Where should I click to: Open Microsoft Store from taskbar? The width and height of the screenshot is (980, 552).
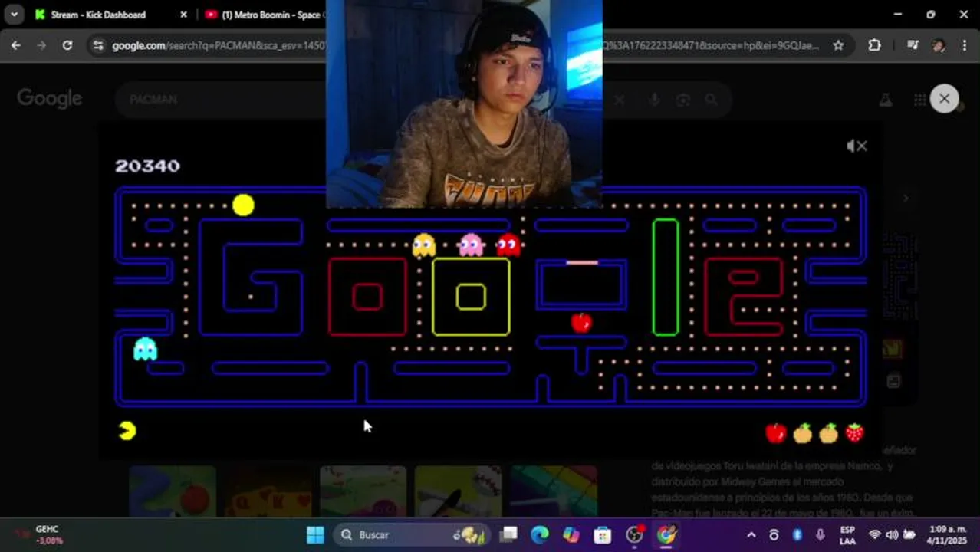click(603, 535)
